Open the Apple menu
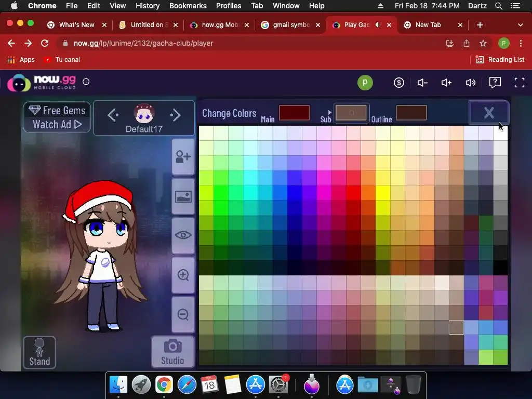Screen dimensions: 532x399 (x=14, y=6)
